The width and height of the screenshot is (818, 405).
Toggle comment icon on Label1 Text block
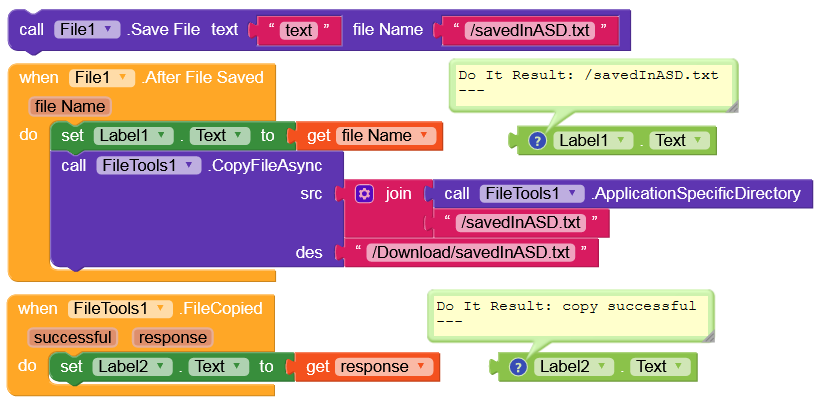coord(537,140)
